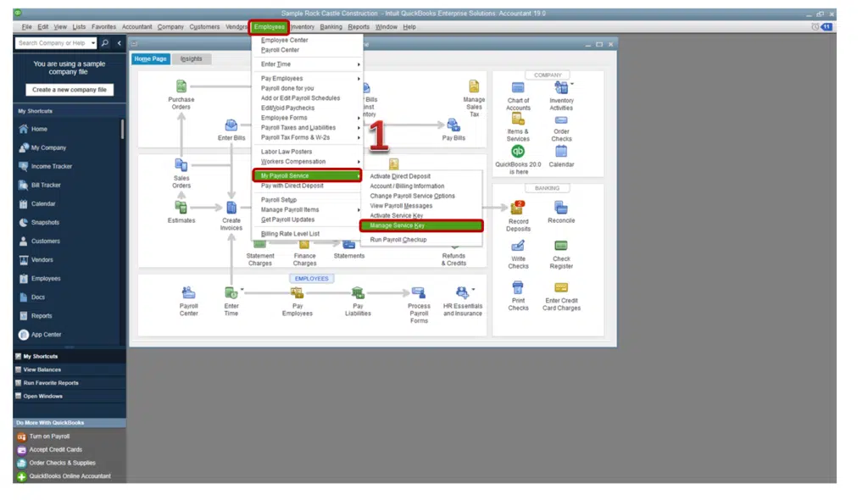Collapse the left sidebar with arrow

[x=119, y=43]
